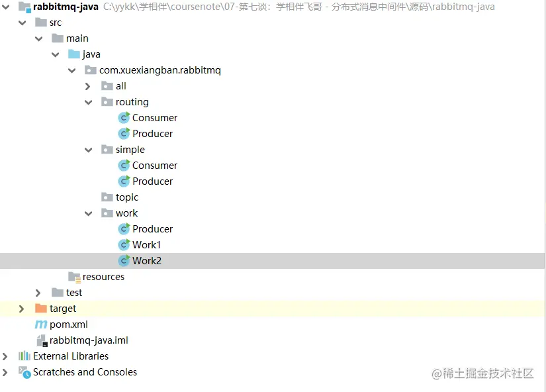Click the Producer class icon under simple
The width and height of the screenshot is (546, 392).
[124, 181]
